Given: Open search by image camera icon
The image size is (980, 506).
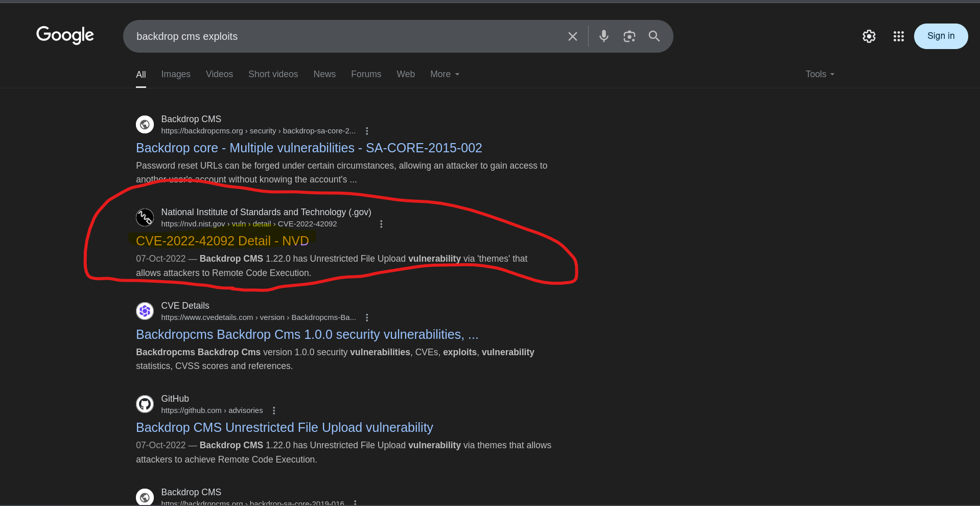Looking at the screenshot, I should coord(629,36).
